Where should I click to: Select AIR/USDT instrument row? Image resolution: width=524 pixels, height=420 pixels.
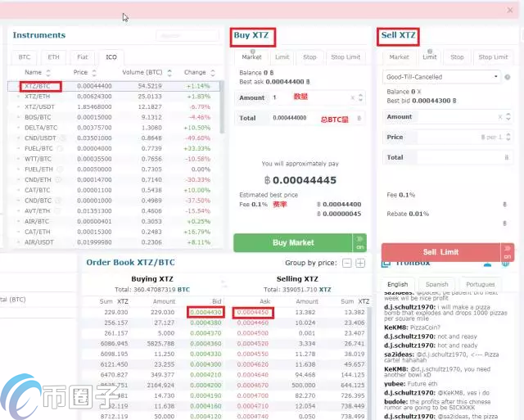(114, 242)
